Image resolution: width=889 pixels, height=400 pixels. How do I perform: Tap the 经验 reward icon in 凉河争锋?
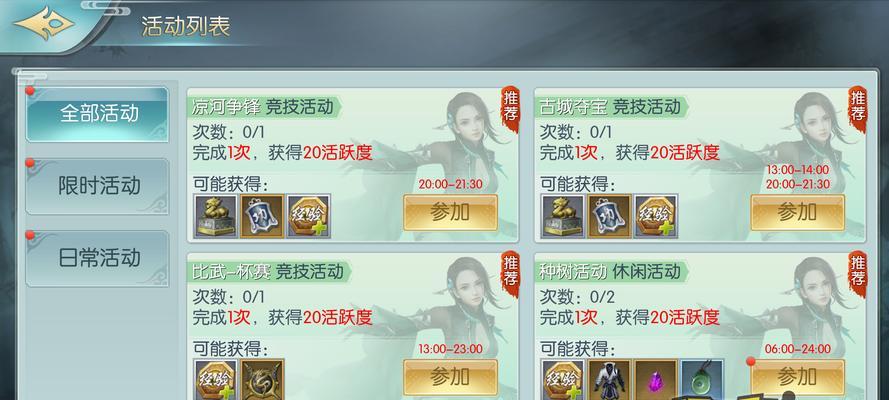click(x=308, y=216)
